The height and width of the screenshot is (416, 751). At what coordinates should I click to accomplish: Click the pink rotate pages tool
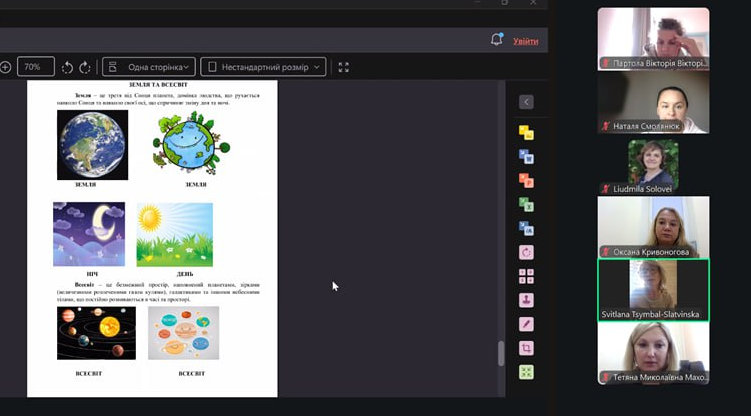tap(526, 252)
